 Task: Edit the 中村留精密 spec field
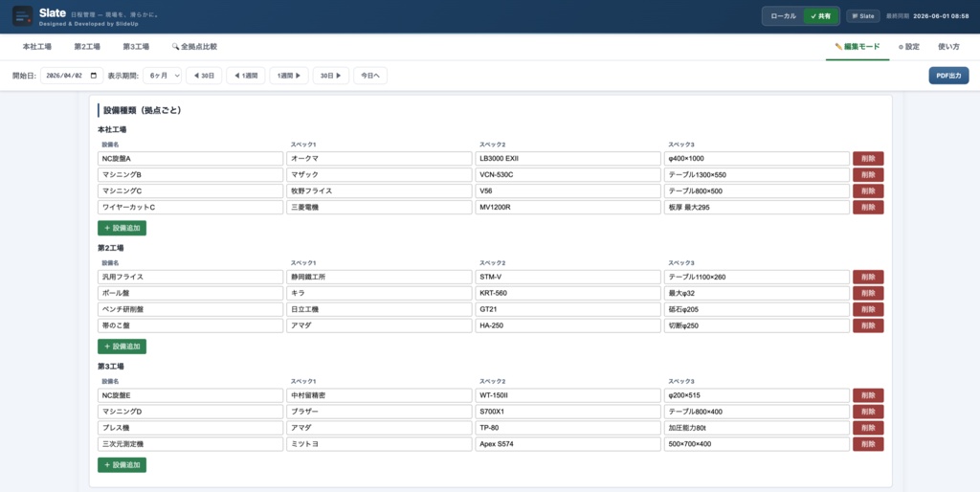(379, 395)
